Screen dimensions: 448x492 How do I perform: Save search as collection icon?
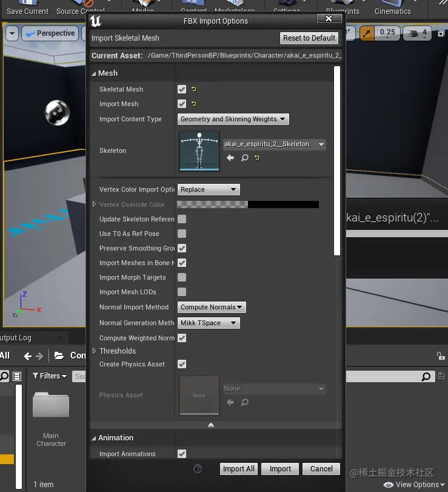point(441,376)
